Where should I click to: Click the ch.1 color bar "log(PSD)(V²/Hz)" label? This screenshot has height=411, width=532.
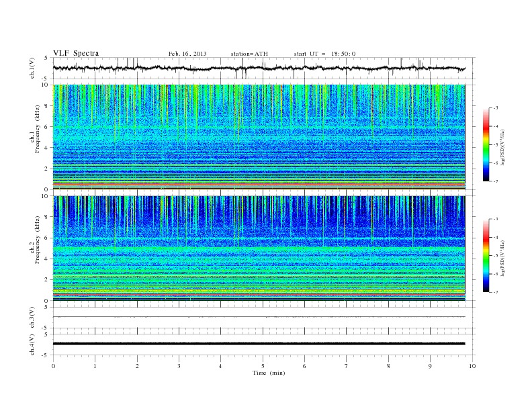pyautogui.click(x=502, y=147)
